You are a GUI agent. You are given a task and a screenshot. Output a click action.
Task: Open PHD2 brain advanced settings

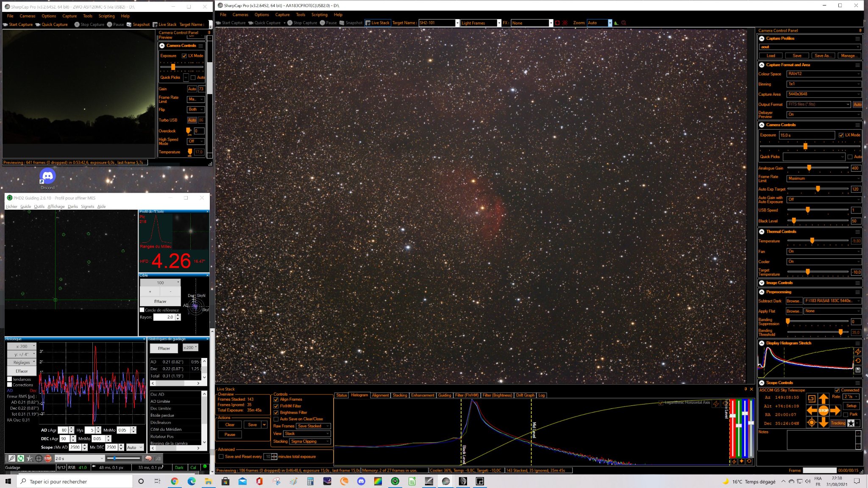coord(148,458)
